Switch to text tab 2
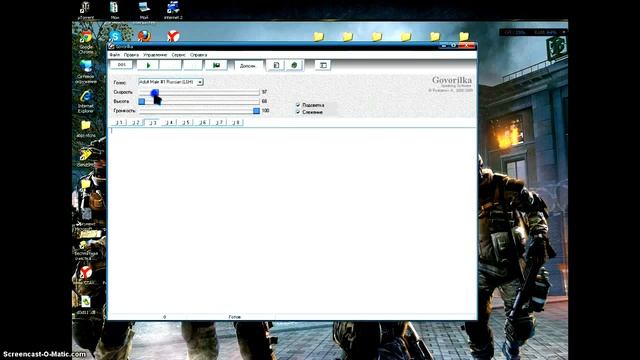The image size is (640, 360). click(136, 122)
